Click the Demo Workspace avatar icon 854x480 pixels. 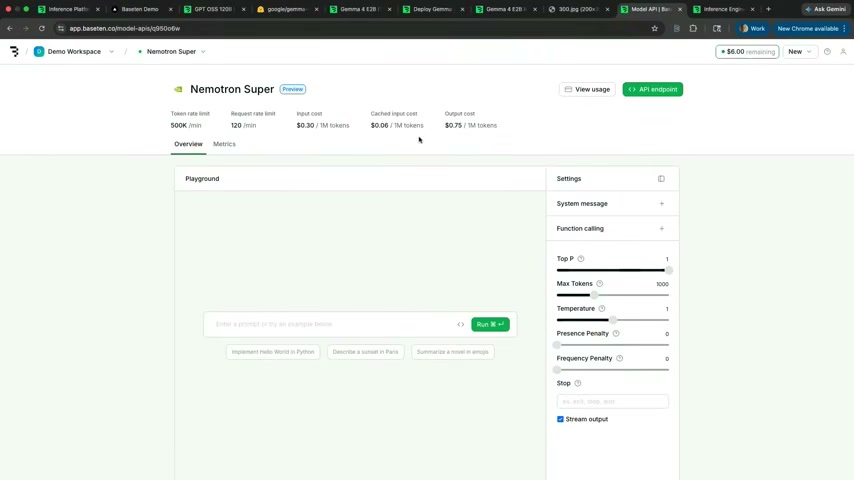39,51
